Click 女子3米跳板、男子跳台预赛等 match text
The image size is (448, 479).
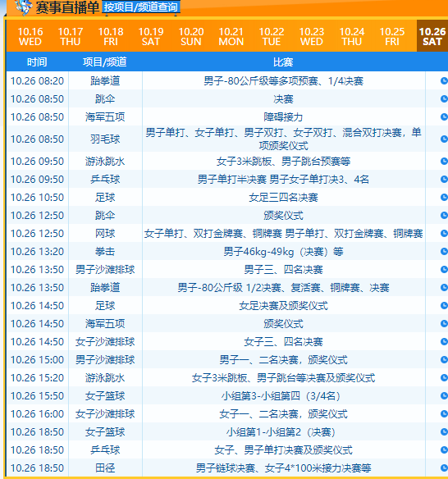(x=283, y=162)
